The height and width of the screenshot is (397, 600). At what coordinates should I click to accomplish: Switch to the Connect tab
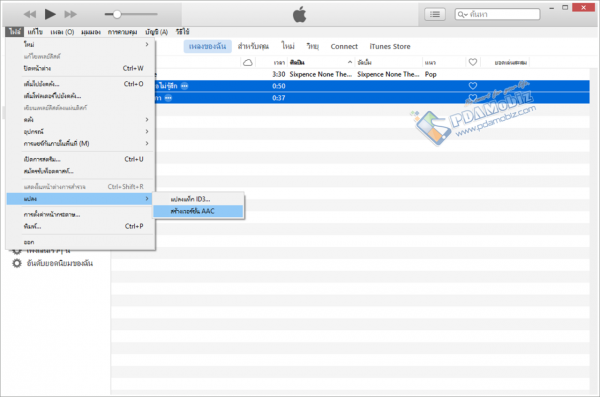coord(344,46)
